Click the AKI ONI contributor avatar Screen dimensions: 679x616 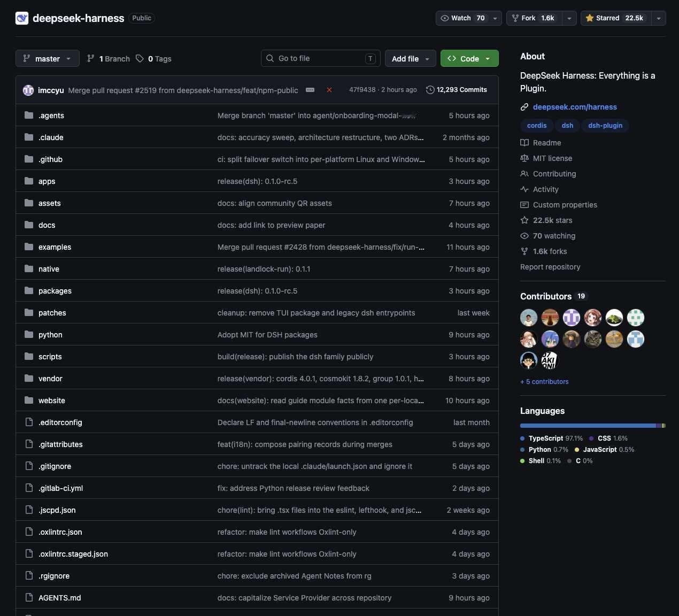point(550,360)
